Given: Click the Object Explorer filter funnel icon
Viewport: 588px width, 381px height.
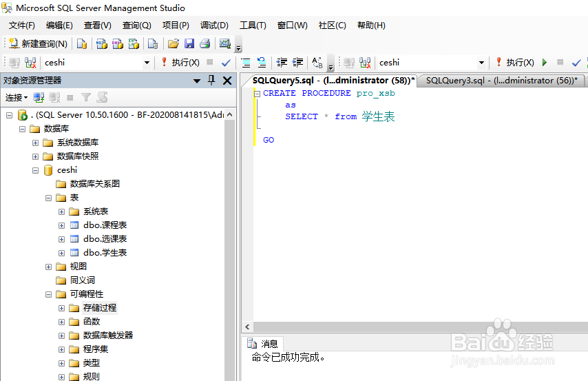Looking at the screenshot, I should click(86, 98).
